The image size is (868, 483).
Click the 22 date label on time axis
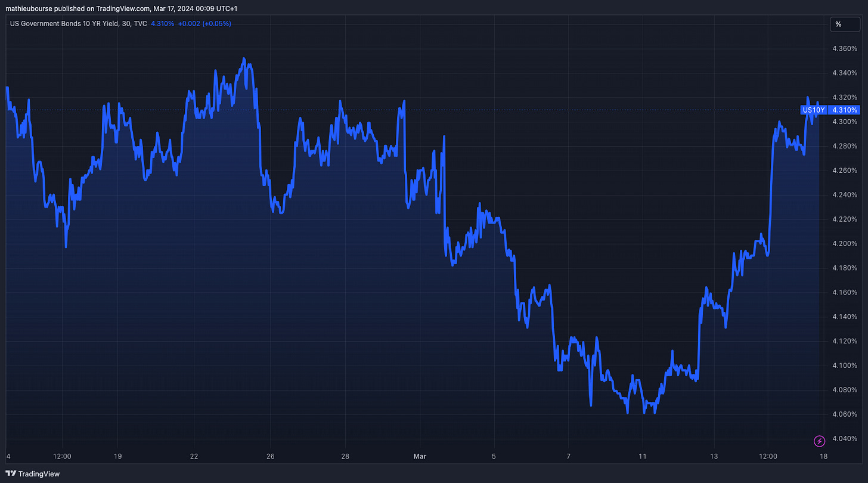pyautogui.click(x=194, y=456)
